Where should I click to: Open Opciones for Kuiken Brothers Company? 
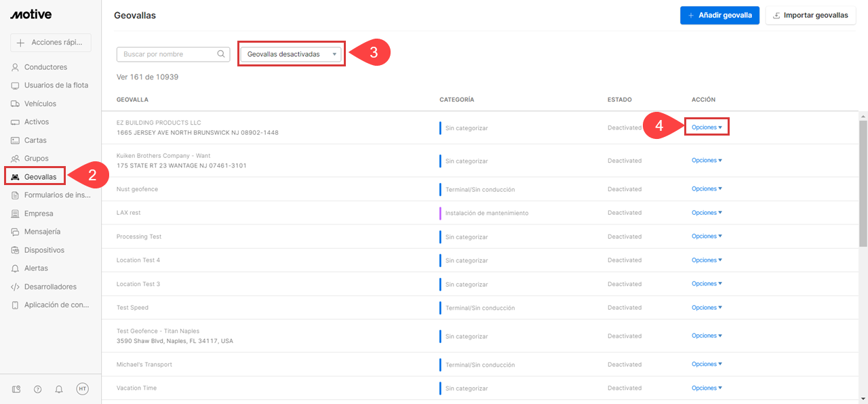click(707, 161)
